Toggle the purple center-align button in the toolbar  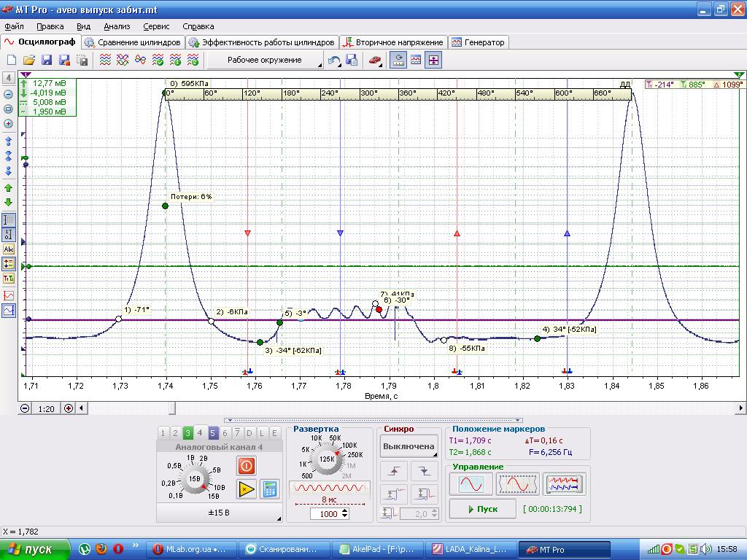pos(433,60)
